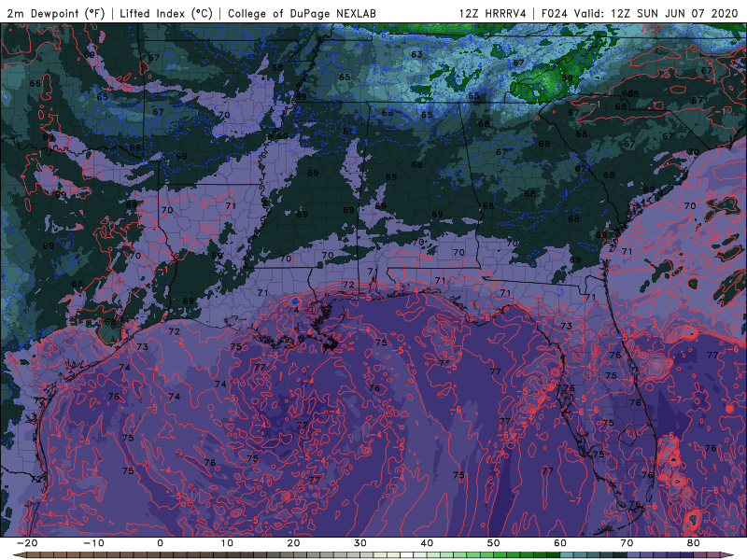Click the 50 label on the color scale
The image size is (747, 560).
click(x=494, y=543)
